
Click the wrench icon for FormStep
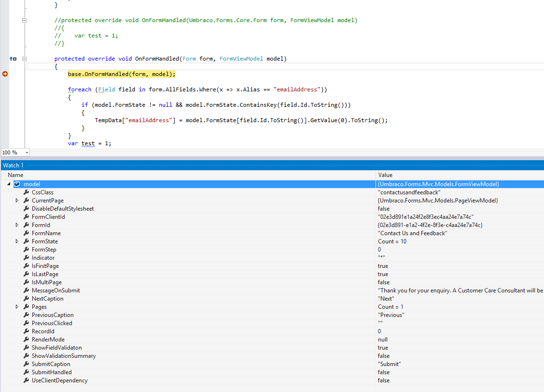coord(26,250)
